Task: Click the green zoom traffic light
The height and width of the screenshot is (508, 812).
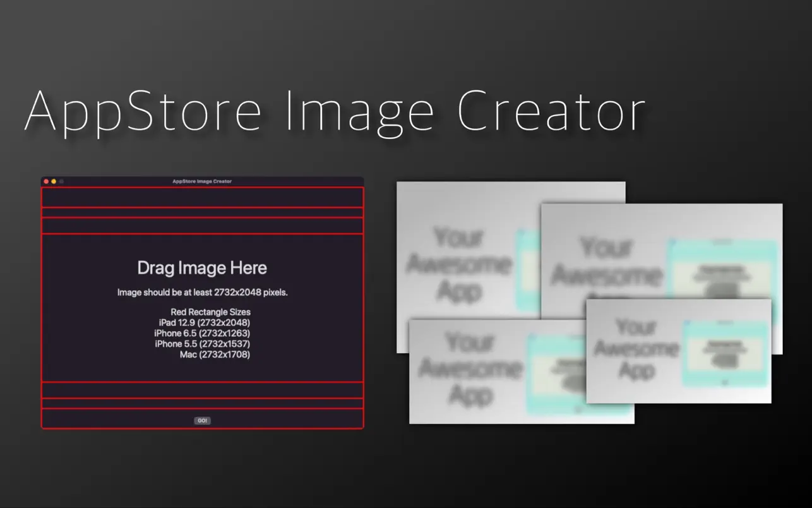Action: pyautogui.click(x=61, y=181)
